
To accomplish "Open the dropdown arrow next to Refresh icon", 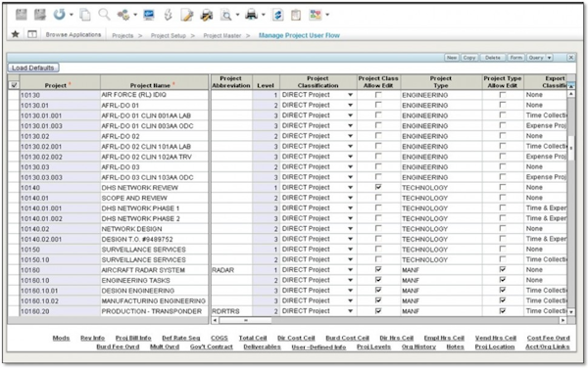I will [72, 15].
